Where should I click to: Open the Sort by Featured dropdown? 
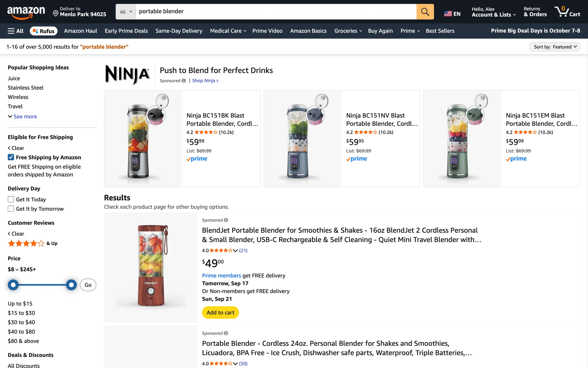click(555, 47)
